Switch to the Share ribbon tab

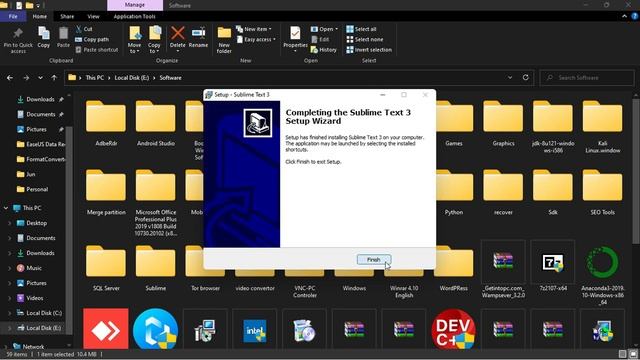pos(67,16)
